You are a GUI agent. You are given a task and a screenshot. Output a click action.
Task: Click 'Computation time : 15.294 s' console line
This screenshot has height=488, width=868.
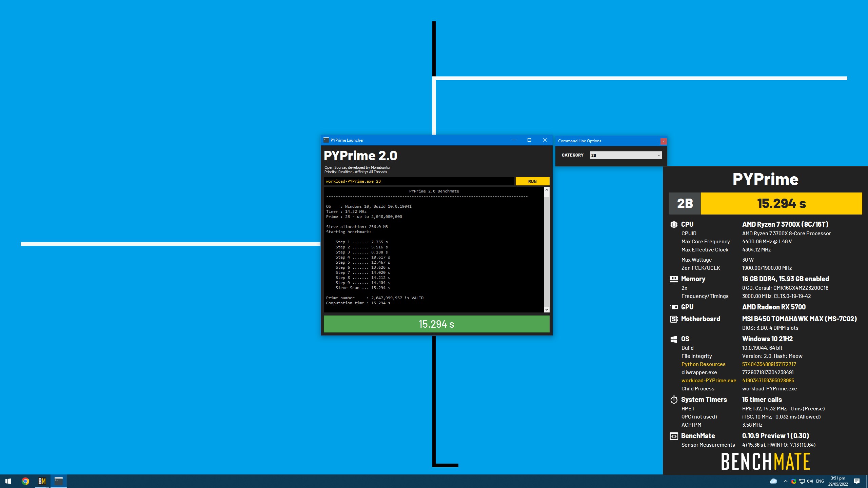358,303
